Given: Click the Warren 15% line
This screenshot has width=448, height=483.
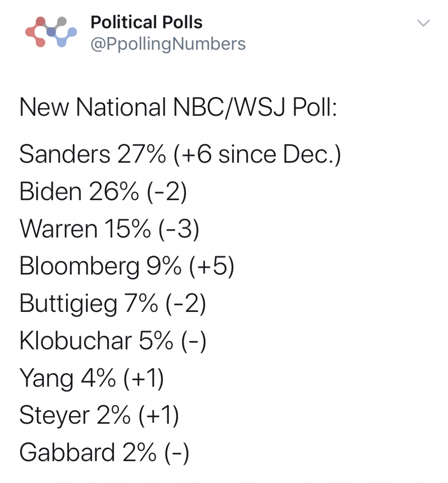Looking at the screenshot, I should tap(109, 229).
